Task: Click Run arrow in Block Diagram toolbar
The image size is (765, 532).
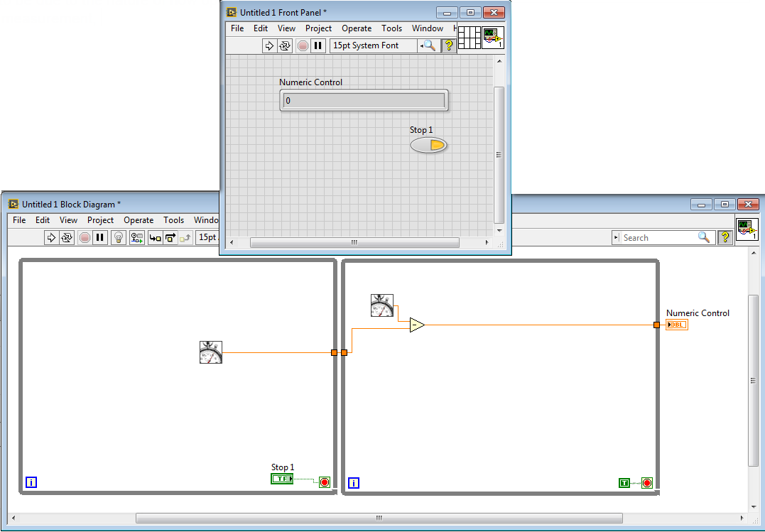Action: point(51,238)
